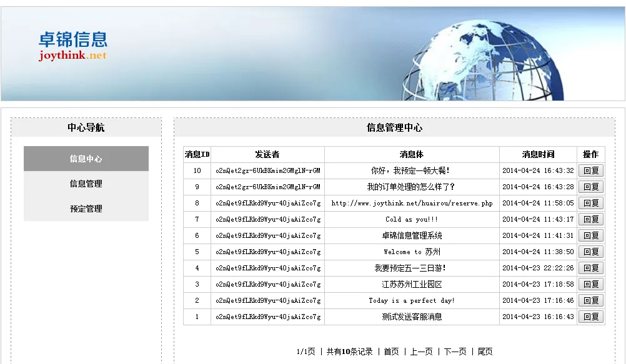Screen dimensions: 626x364
Task: Click timestamp 2014-04-24 11:58:05
Action: coord(538,203)
